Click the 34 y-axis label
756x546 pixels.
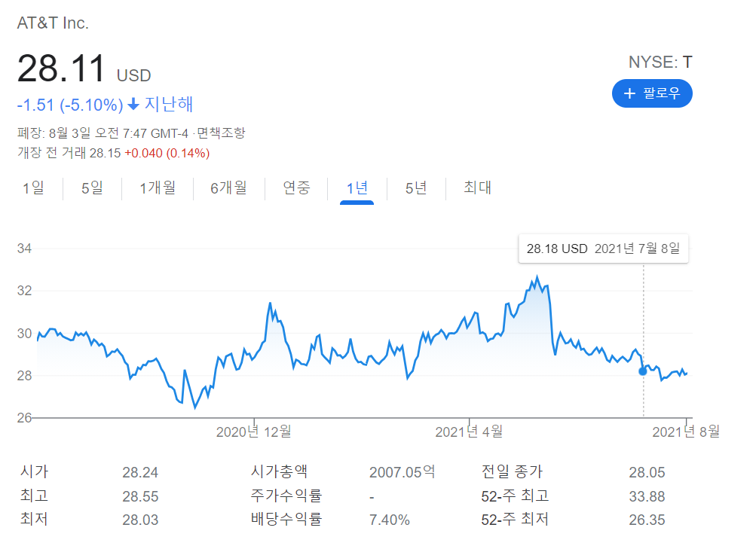coord(24,249)
